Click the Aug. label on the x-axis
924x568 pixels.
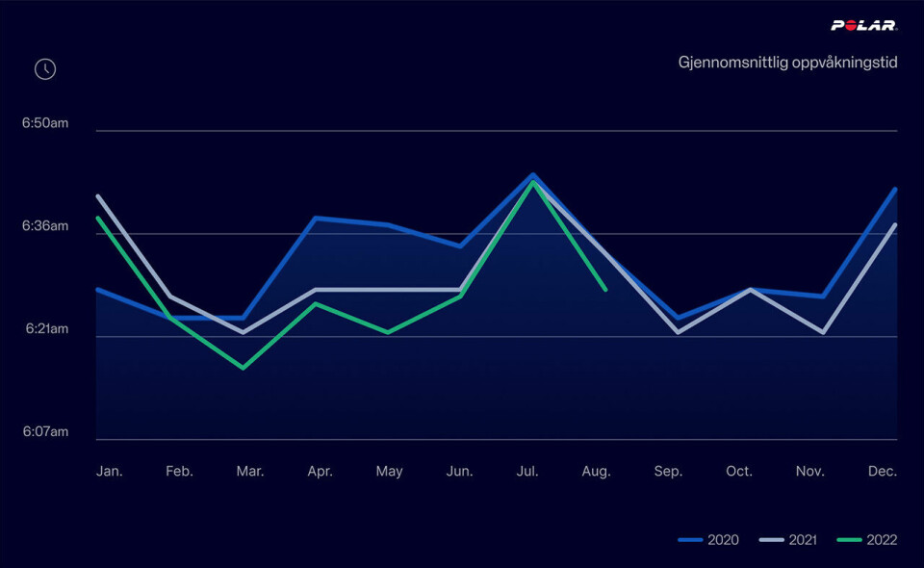[x=597, y=472]
